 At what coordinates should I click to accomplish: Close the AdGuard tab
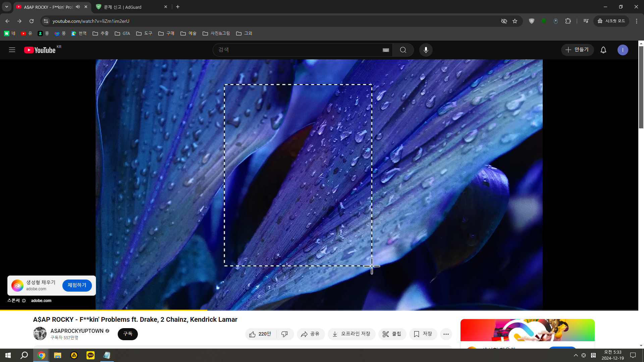[x=166, y=7]
